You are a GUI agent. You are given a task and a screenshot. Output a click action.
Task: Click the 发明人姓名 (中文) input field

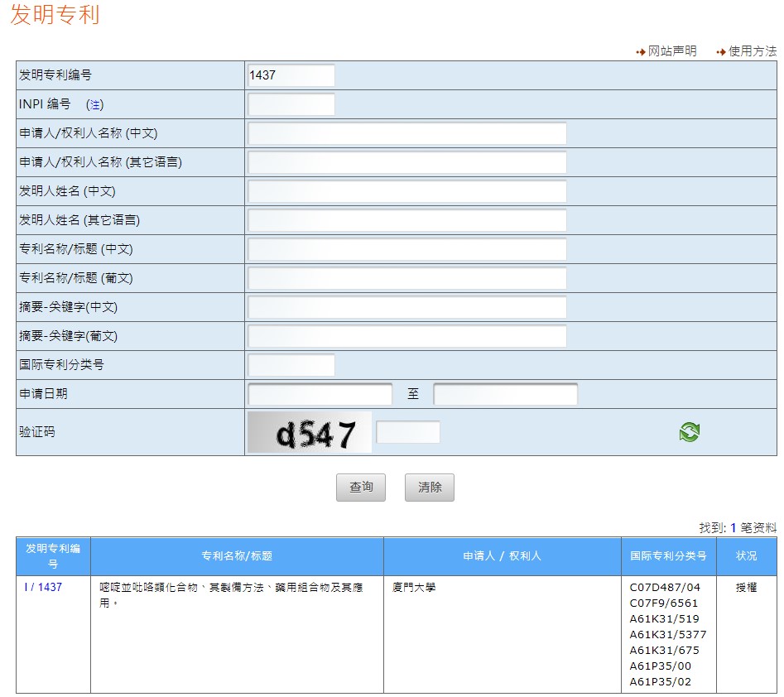coord(407,191)
